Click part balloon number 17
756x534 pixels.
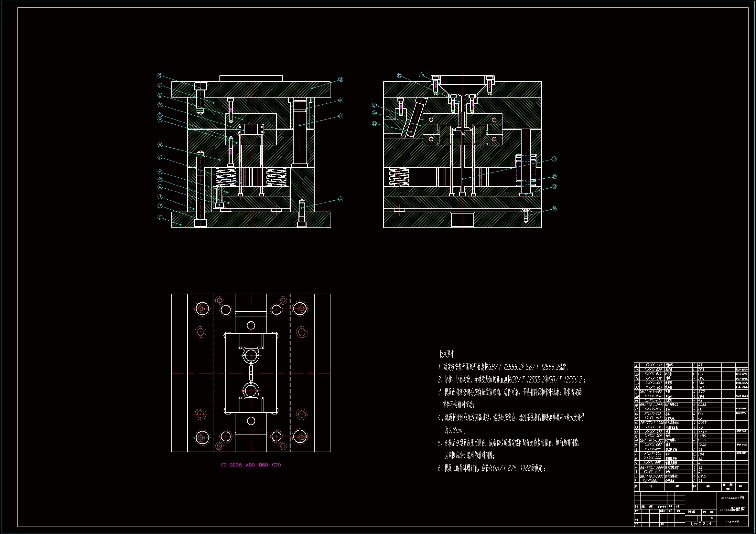click(340, 116)
